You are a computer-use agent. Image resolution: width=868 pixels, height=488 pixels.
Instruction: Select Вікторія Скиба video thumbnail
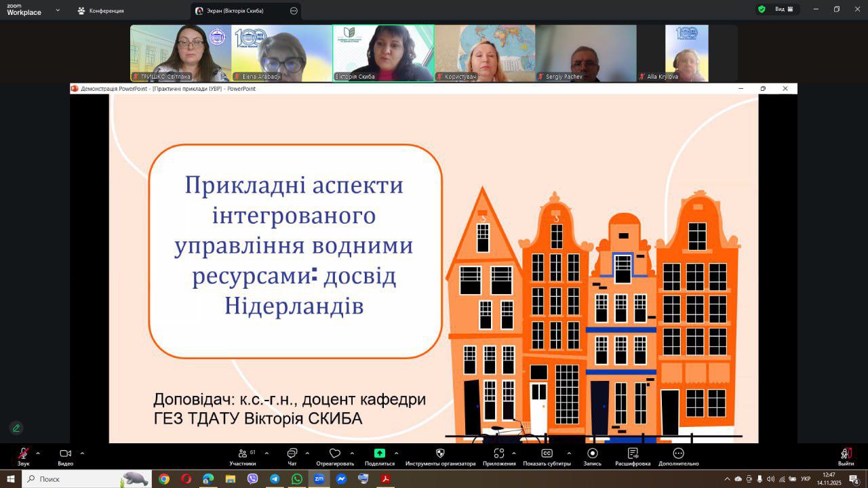click(x=383, y=54)
